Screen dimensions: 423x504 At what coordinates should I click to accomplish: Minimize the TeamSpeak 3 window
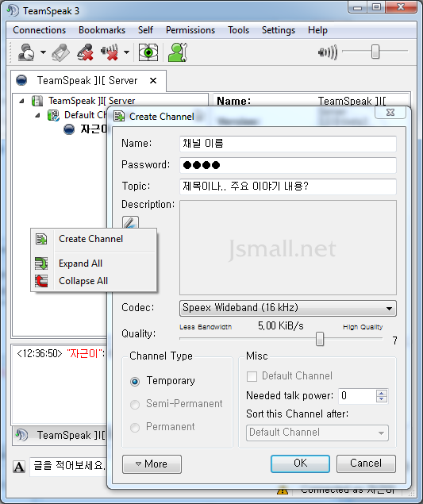coord(358,7)
